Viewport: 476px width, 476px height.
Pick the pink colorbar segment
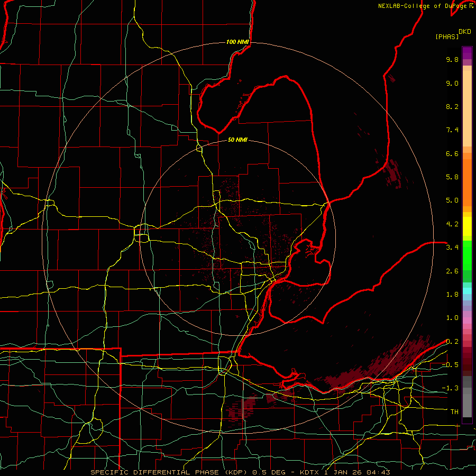[x=467, y=321]
